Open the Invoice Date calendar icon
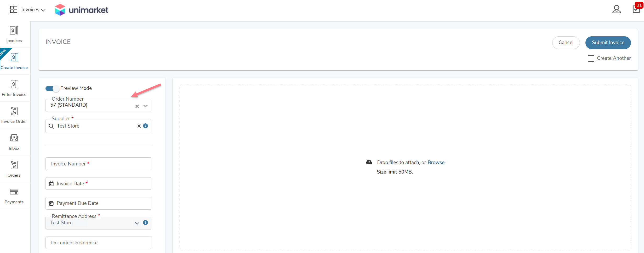This screenshot has width=644, height=253. [x=52, y=184]
